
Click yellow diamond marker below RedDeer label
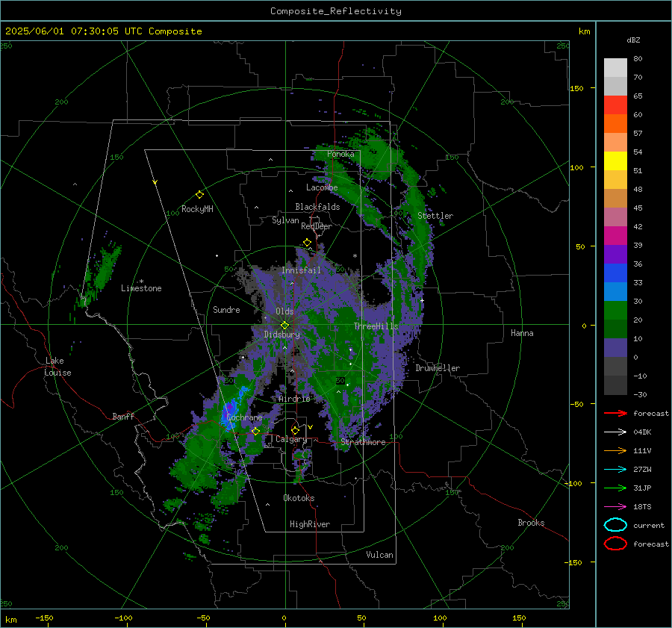pyautogui.click(x=307, y=243)
